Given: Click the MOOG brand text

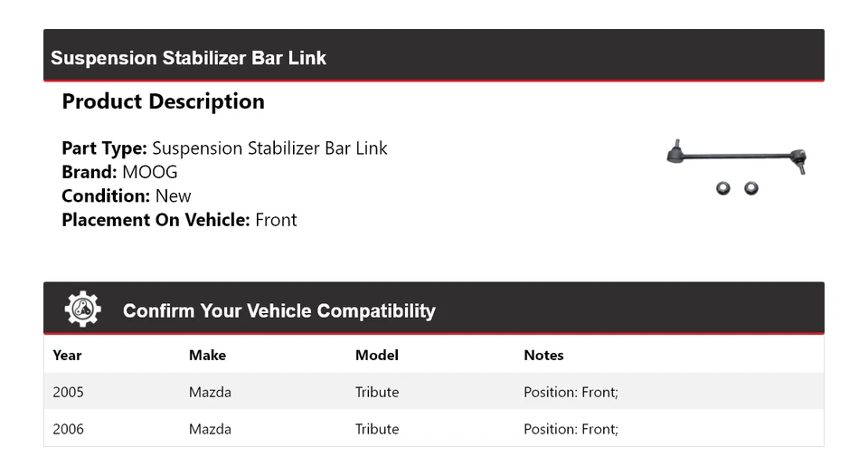Looking at the screenshot, I should (150, 172).
